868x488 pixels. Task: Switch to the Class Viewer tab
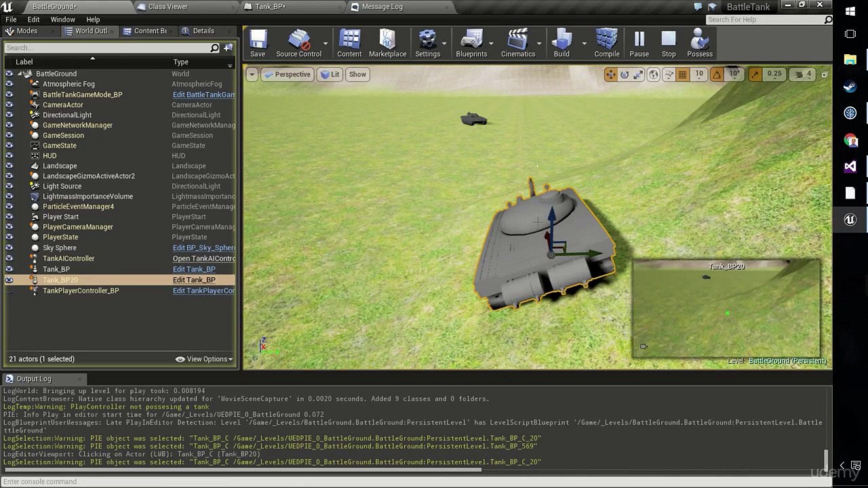pyautogui.click(x=167, y=7)
